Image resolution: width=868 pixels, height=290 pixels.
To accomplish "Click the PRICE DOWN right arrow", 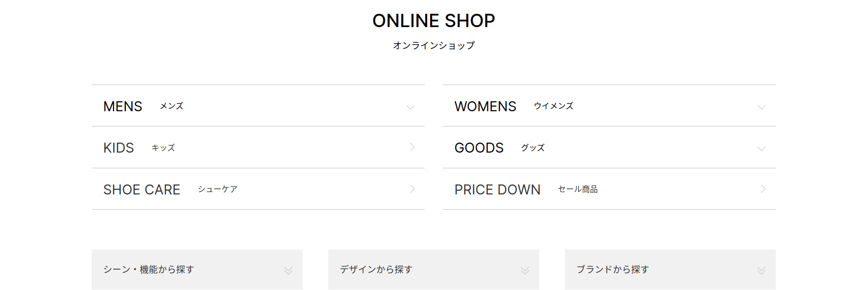I will (763, 189).
